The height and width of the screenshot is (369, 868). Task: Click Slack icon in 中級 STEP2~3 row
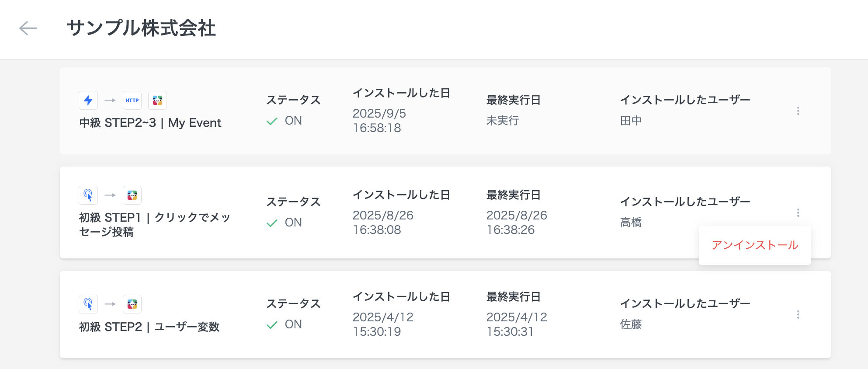(157, 100)
